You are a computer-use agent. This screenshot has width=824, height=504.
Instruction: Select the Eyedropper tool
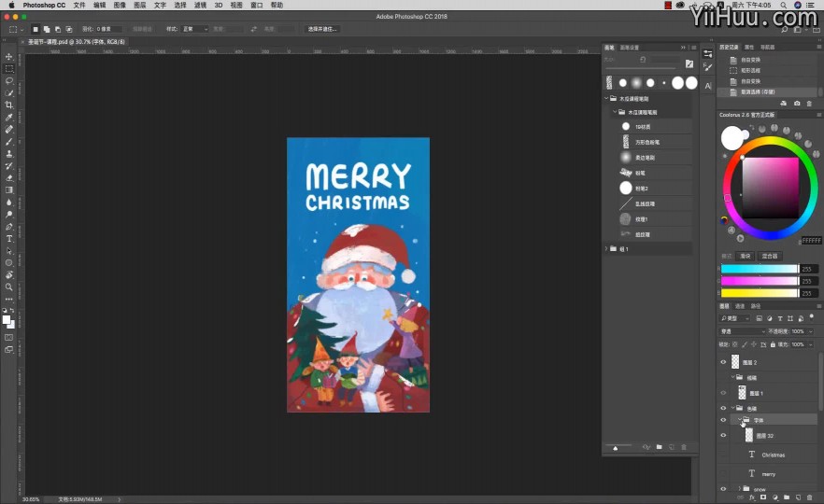pyautogui.click(x=9, y=117)
